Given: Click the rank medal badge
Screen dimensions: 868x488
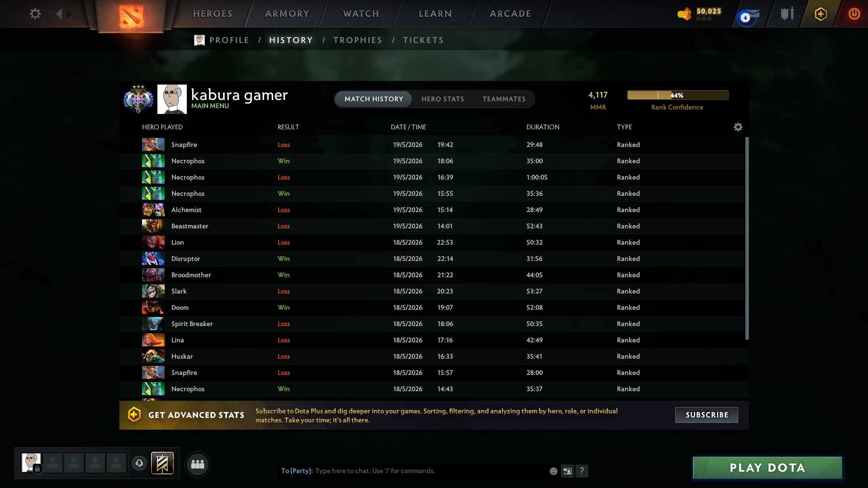Looking at the screenshot, I should pyautogui.click(x=138, y=99).
